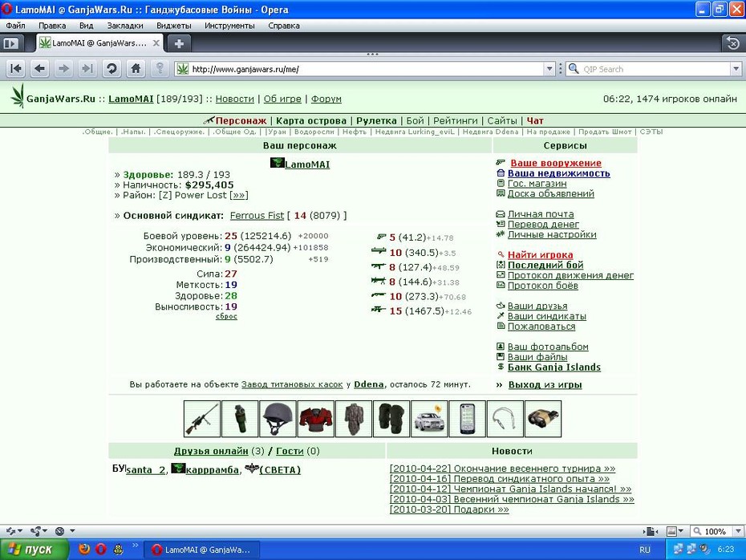This screenshot has height=560, width=746.
Task: Open the Вид menu
Action: pos(86,26)
